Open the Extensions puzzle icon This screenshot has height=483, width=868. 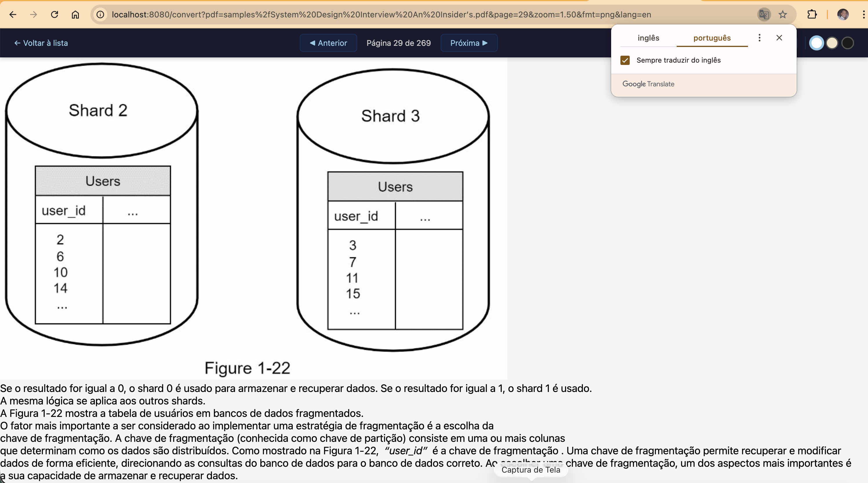click(x=812, y=14)
